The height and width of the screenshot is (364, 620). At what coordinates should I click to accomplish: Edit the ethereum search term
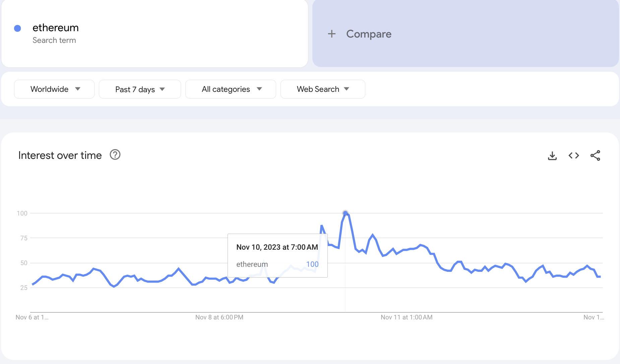click(x=56, y=28)
